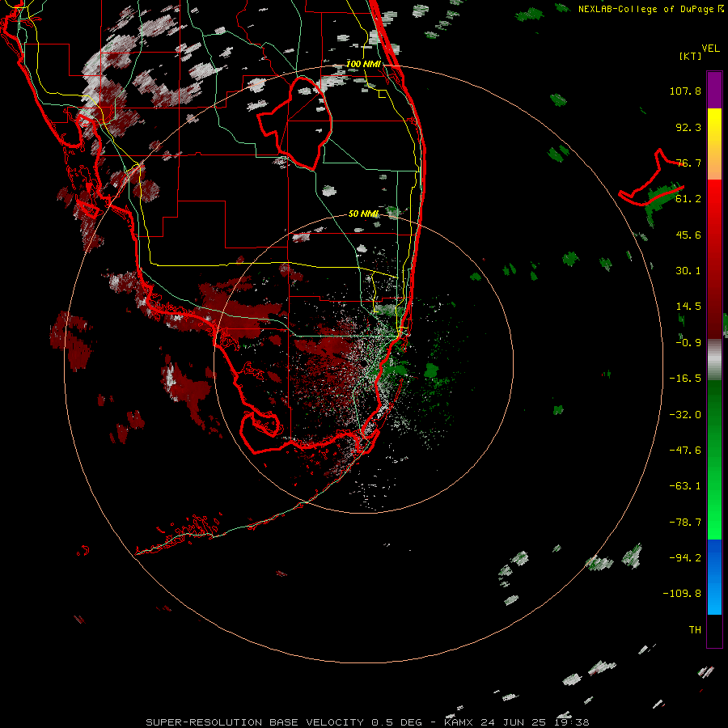The image size is (728, 728).
Task: Select the 61.2 scale value
Action: (x=688, y=199)
